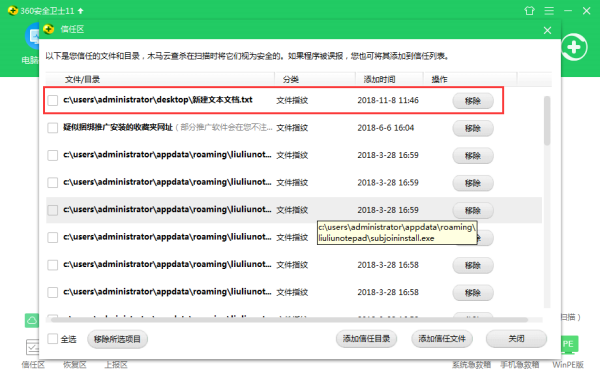Click the date 2018-11-8 11:46
The image size is (600, 378).
tap(388, 100)
